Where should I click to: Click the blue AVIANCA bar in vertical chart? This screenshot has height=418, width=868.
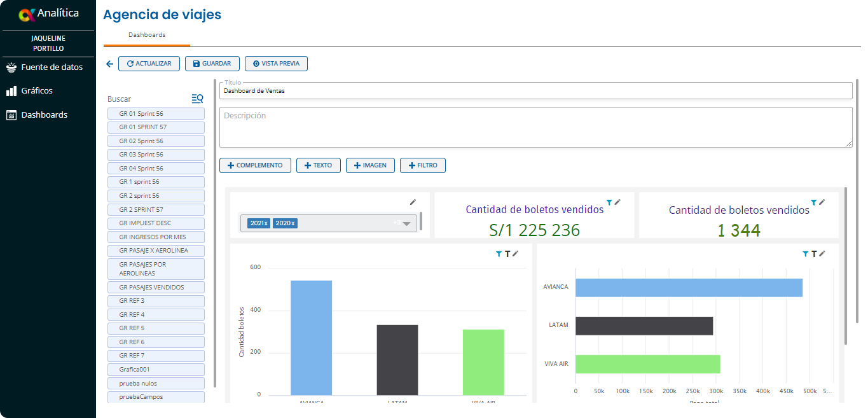click(x=311, y=337)
